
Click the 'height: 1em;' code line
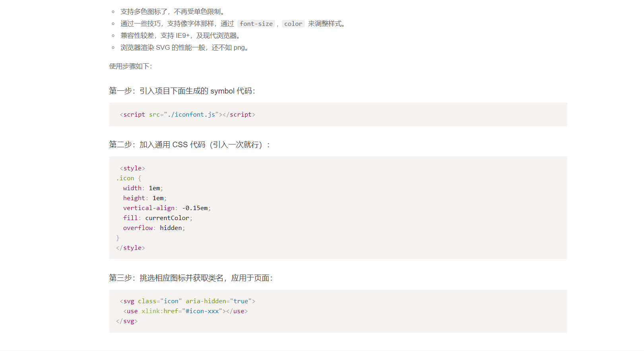[x=145, y=198]
